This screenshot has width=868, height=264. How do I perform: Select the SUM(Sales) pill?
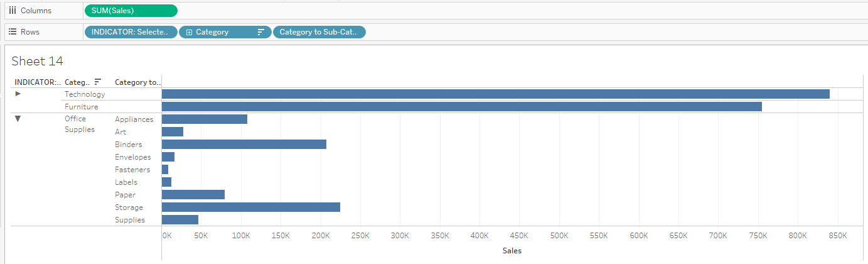[131, 11]
